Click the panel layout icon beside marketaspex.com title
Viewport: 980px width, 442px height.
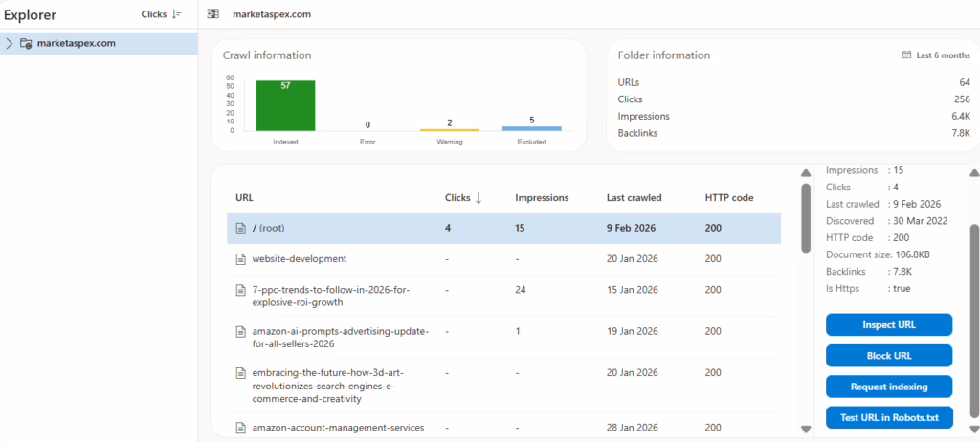213,14
